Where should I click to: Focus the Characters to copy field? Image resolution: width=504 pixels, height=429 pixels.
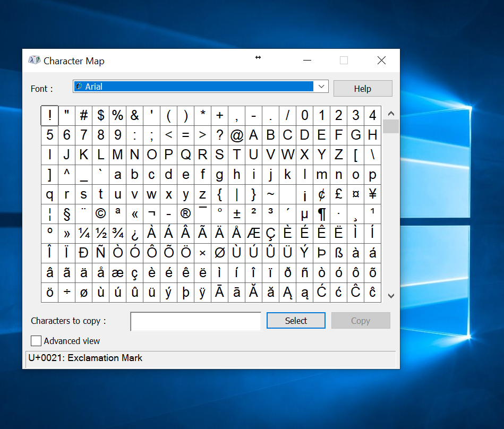pyautogui.click(x=196, y=321)
